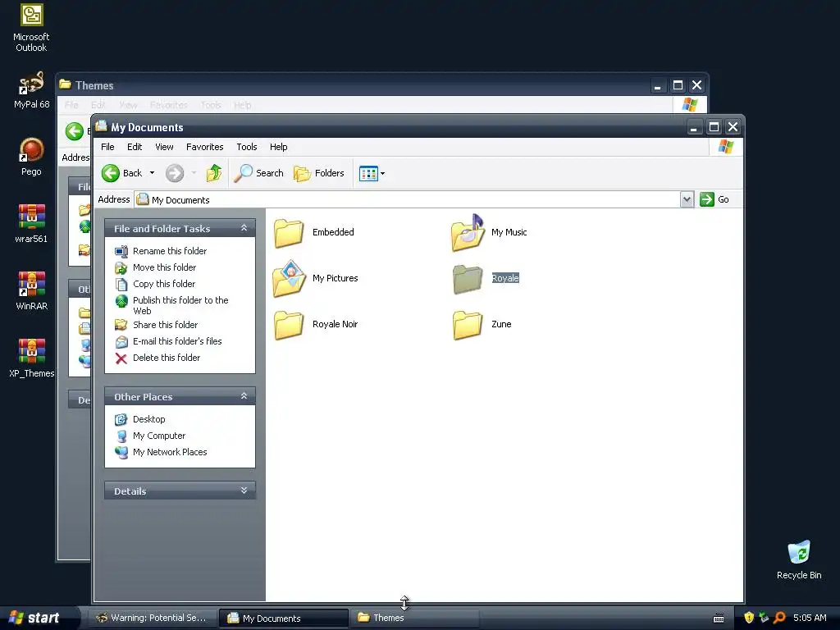Select the Royale Noir folder icon
This screenshot has width=840, height=630.
coord(289,325)
